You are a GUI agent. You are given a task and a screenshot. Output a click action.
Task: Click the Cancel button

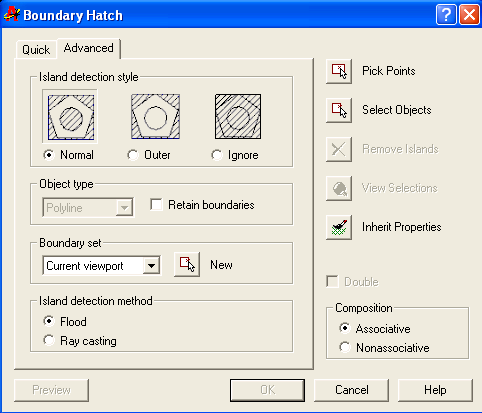(352, 390)
